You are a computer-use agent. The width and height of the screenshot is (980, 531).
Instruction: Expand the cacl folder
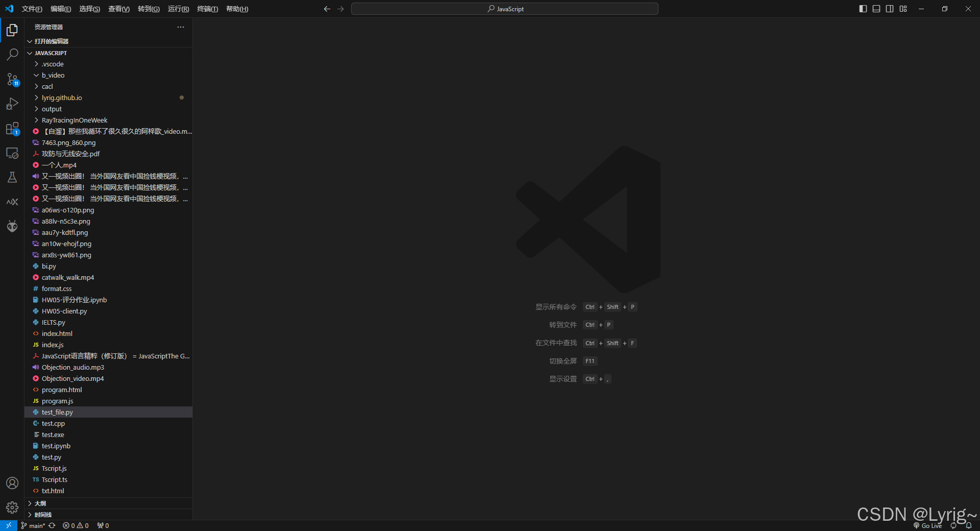[x=108, y=86]
